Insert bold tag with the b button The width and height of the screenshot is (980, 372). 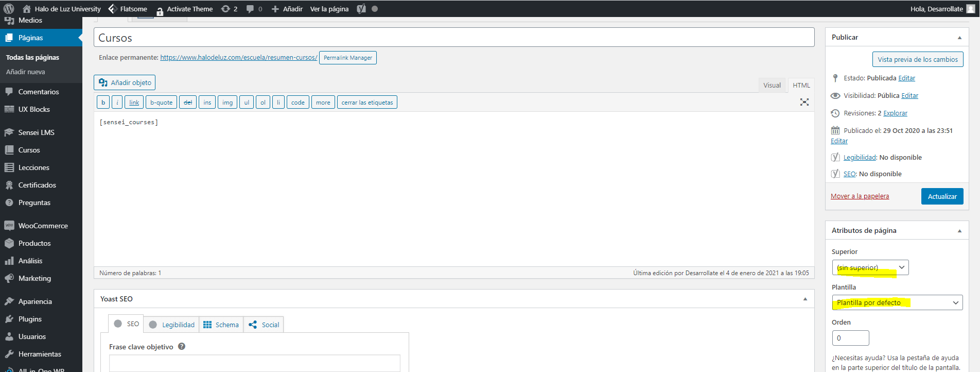(x=103, y=103)
